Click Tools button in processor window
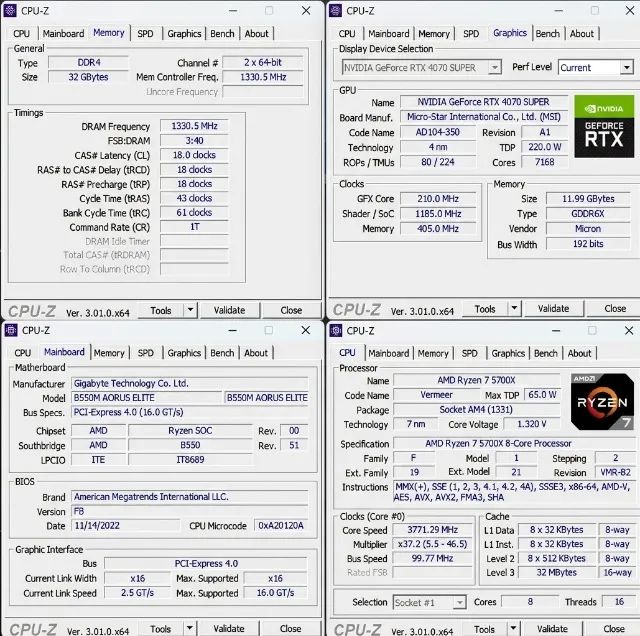The height and width of the screenshot is (636, 640). click(484, 629)
